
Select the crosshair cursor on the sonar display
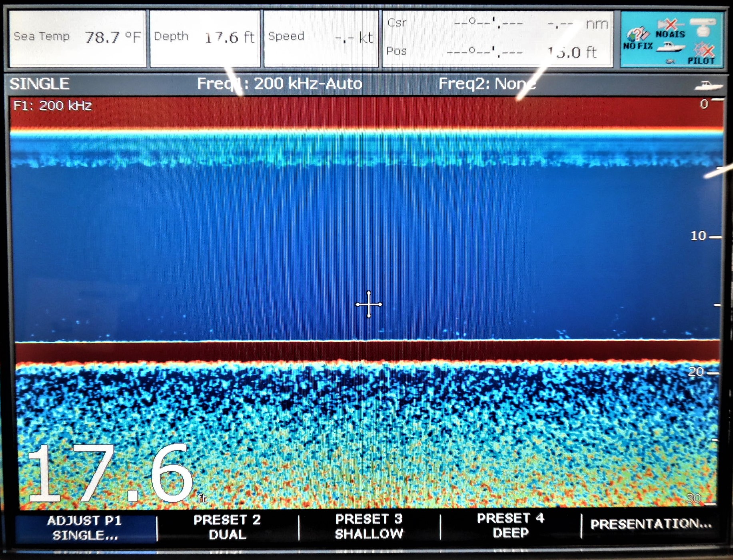[x=369, y=305]
